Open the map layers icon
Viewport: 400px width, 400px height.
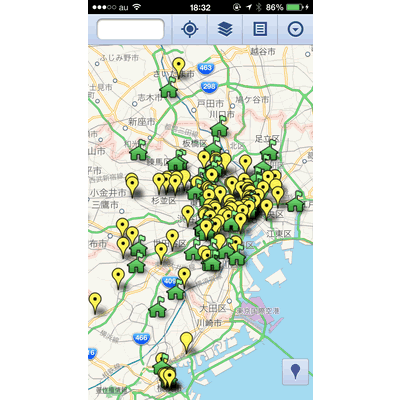225,29
